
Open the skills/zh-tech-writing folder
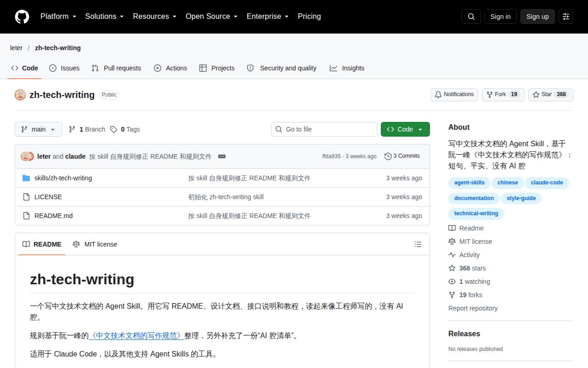pos(63,178)
